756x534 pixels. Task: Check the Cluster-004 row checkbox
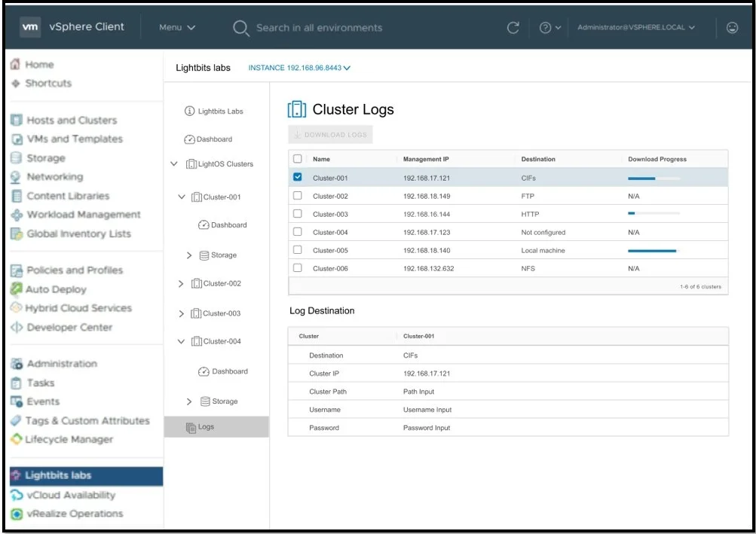298,232
